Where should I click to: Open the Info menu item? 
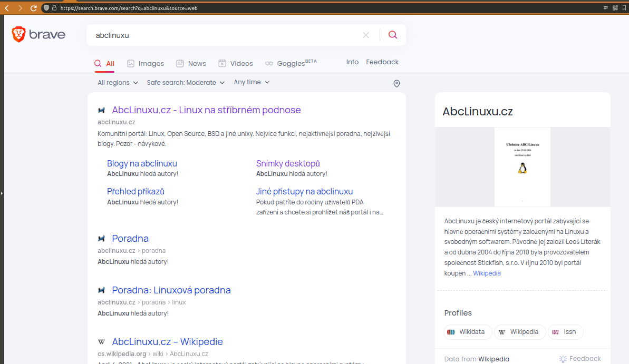pos(352,62)
